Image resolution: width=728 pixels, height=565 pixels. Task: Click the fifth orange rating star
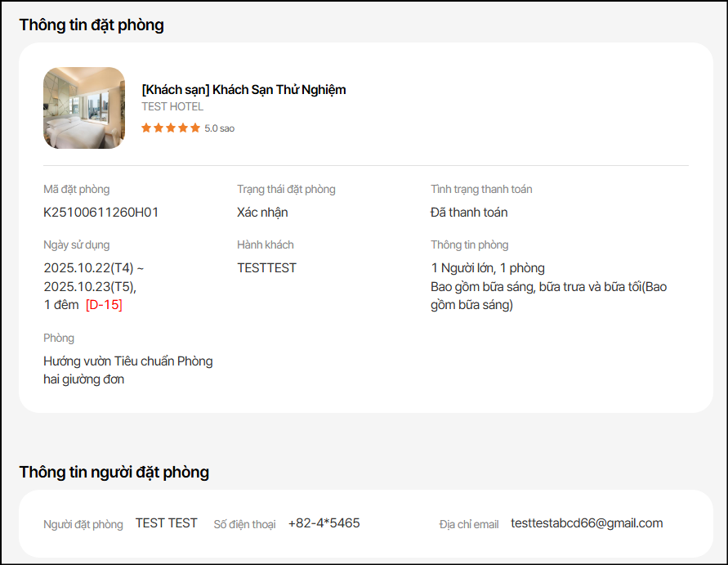[x=195, y=128]
